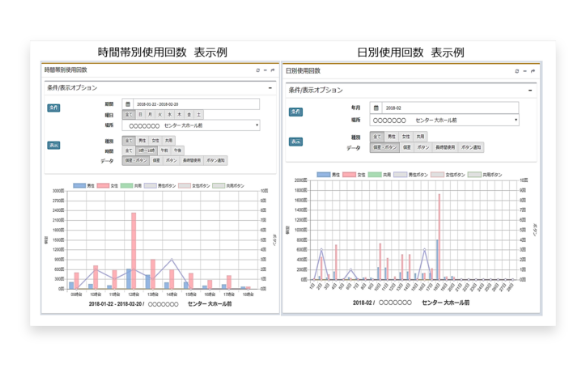Select 午前 time filter in left panel
The image size is (586, 366).
[x=164, y=150]
